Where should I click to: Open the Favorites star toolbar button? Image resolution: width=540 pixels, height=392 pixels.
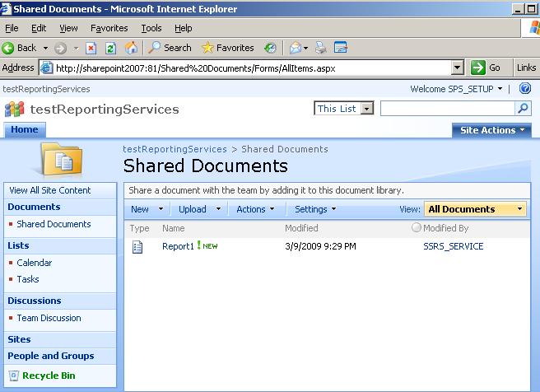tap(228, 48)
